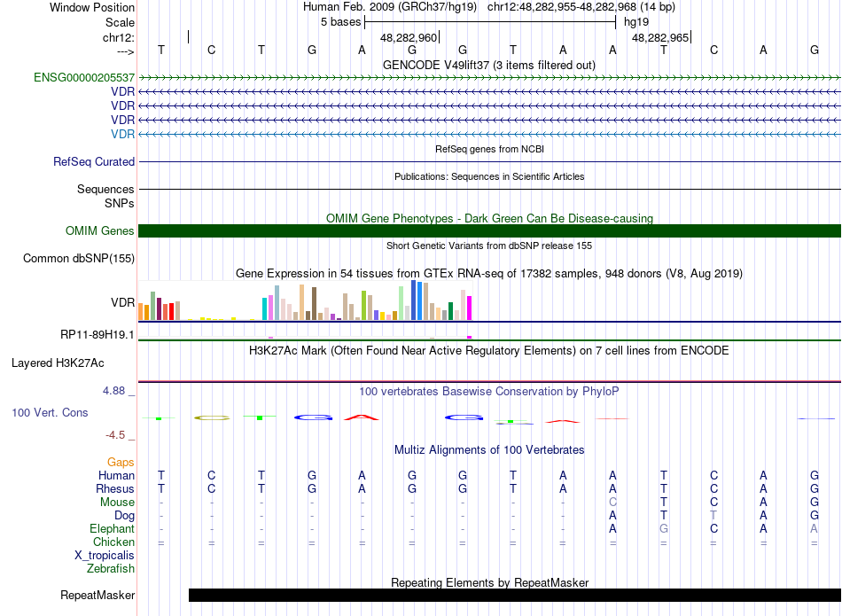The image size is (842, 616).
Task: Click the Layered H3K27Ac track label
Action: point(58,363)
